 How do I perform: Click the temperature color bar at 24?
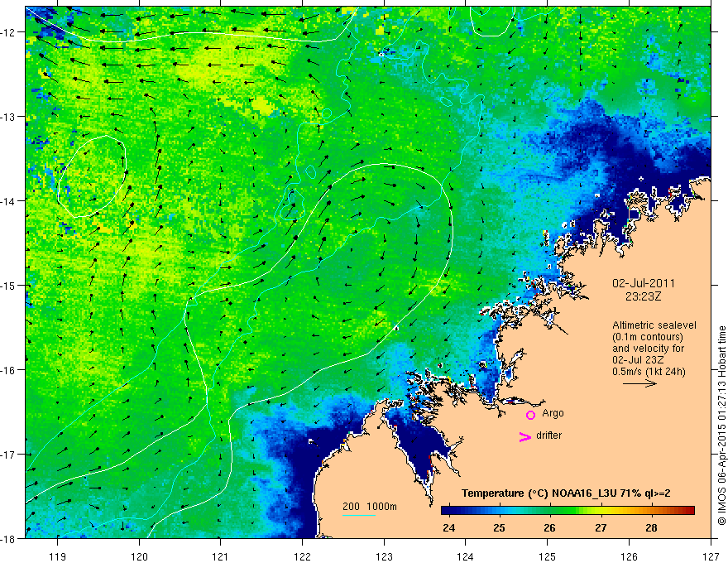point(448,510)
